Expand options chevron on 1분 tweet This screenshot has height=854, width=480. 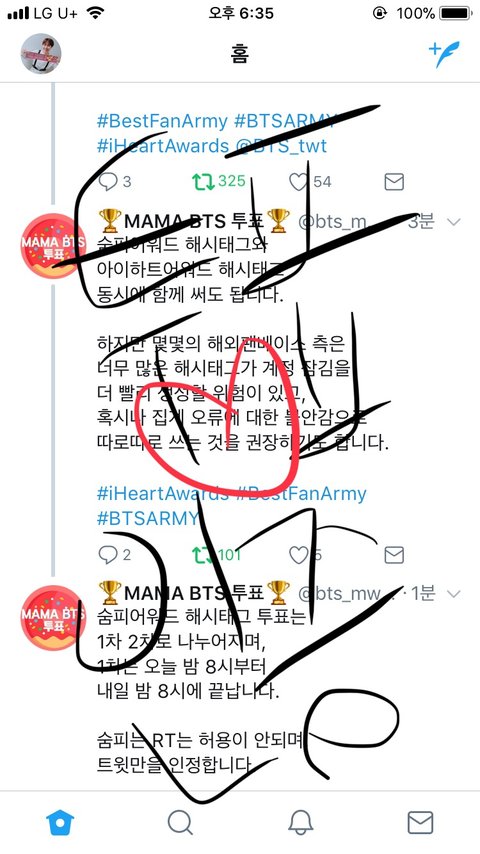click(453, 593)
